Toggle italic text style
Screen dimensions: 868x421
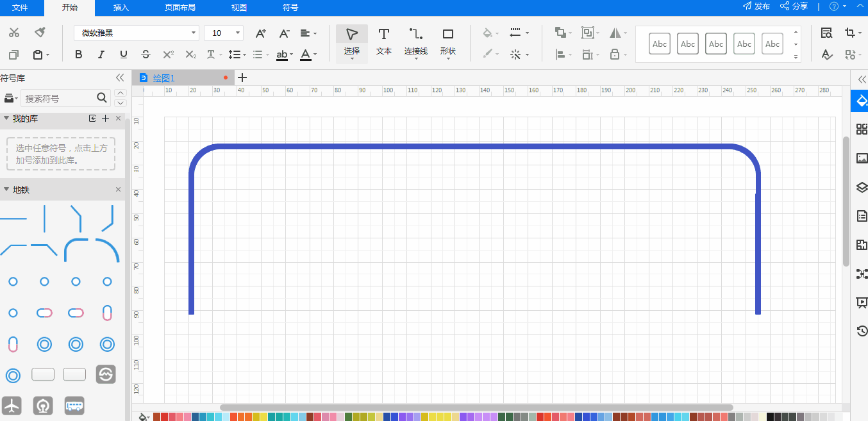click(101, 54)
